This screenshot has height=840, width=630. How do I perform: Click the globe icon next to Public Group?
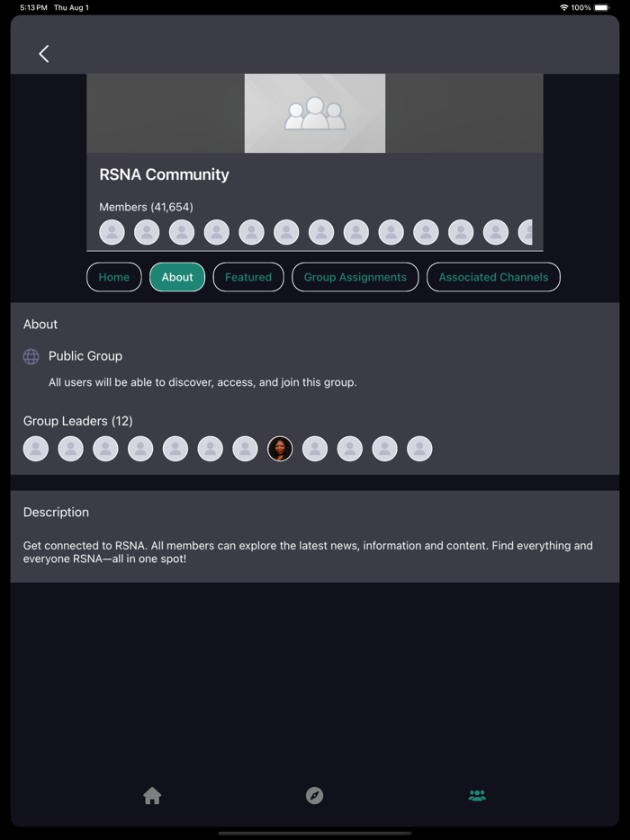pyautogui.click(x=31, y=356)
